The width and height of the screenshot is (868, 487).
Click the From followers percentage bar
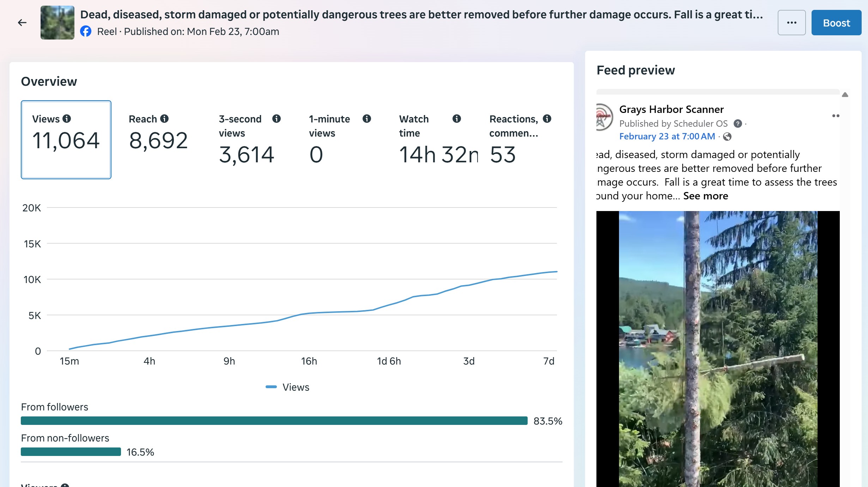[x=274, y=421]
